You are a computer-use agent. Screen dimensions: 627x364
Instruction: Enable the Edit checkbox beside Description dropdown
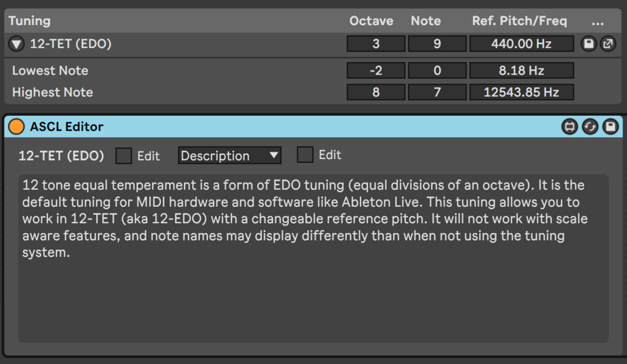[305, 155]
